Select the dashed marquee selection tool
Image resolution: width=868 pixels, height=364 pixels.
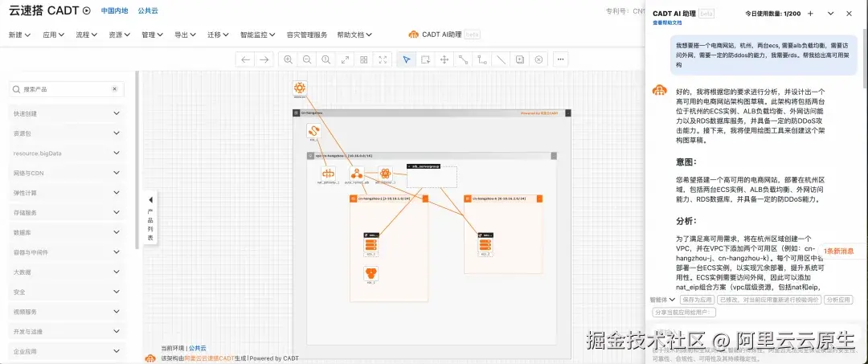click(425, 59)
